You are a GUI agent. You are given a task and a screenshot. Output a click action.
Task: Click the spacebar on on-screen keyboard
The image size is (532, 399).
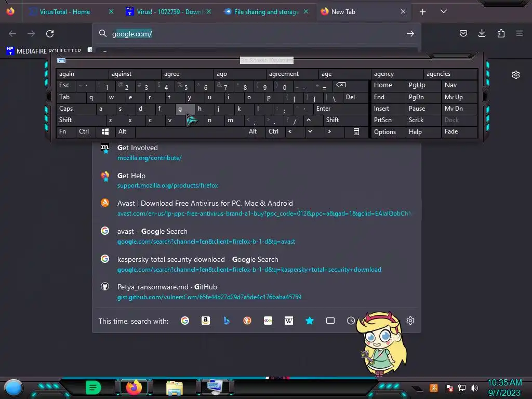tap(190, 131)
